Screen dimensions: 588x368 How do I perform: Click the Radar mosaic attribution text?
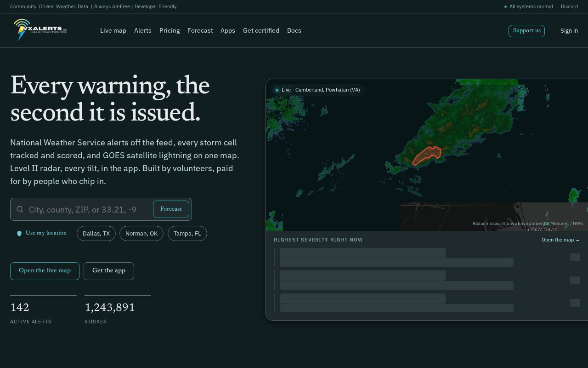pyautogui.click(x=528, y=224)
